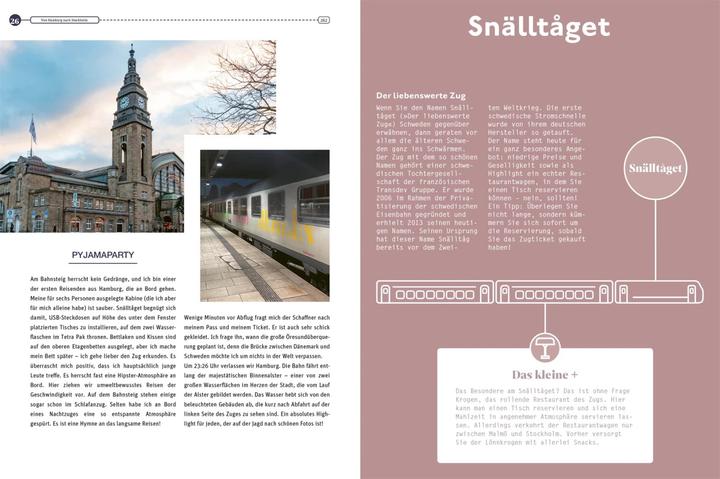Click the middle train carriage illustration
720x479 pixels.
tap(554, 292)
